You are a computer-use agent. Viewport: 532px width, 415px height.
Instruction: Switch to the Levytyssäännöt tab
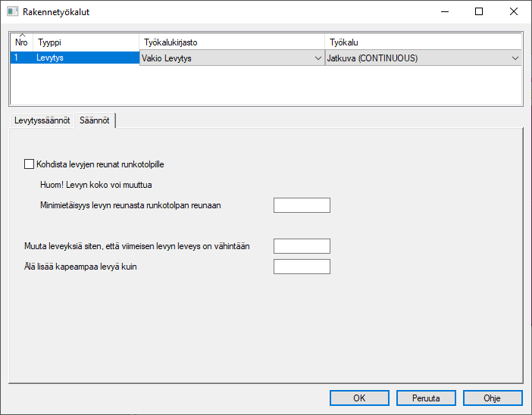click(x=42, y=121)
